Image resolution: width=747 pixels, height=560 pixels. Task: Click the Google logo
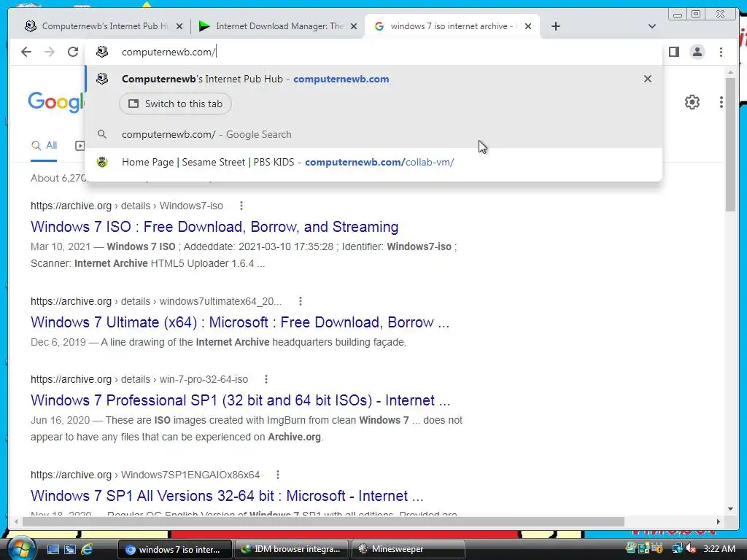[x=56, y=102]
